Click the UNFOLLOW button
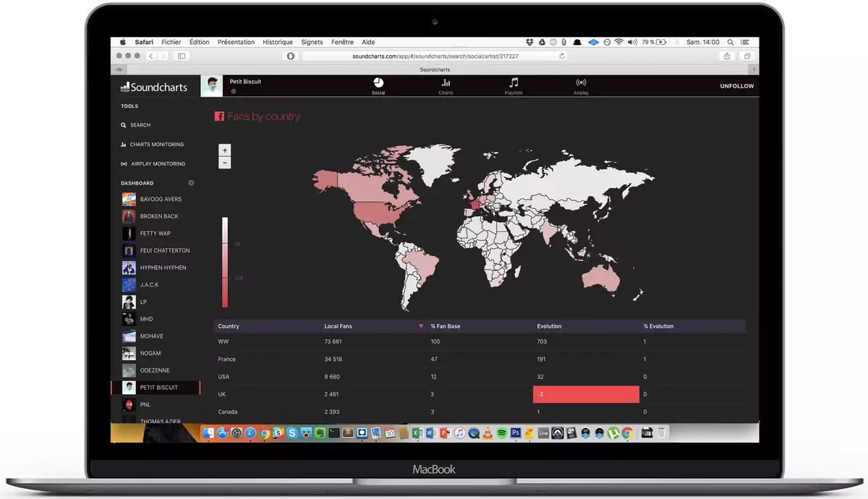This screenshot has width=868, height=499. click(736, 86)
